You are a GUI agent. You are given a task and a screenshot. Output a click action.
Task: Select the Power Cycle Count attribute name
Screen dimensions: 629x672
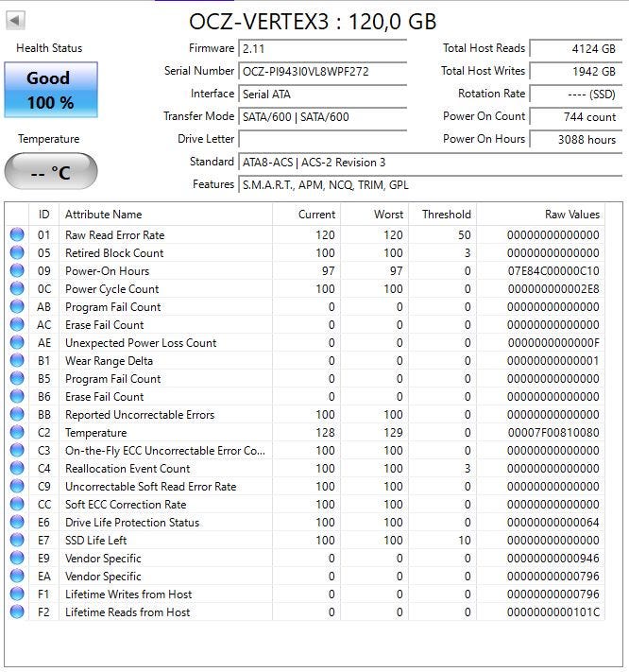coord(111,289)
